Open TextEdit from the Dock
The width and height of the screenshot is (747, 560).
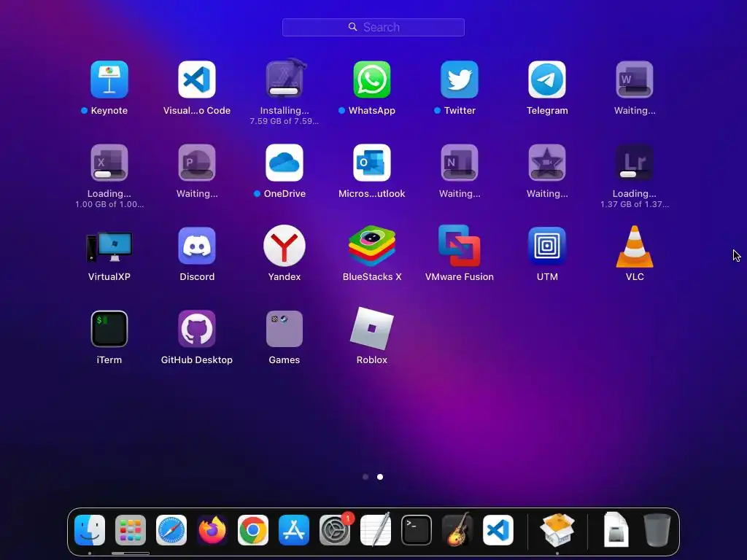coord(376,530)
